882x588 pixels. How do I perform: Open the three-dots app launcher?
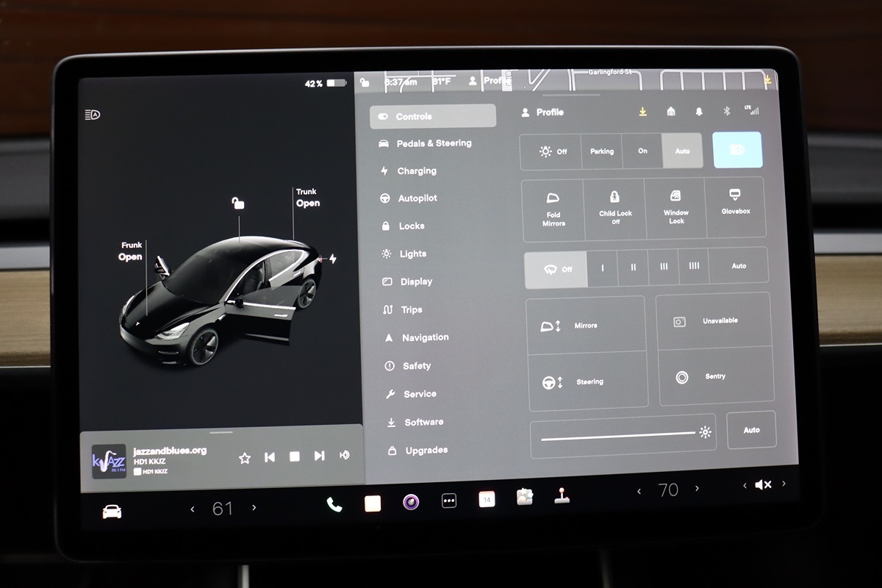click(449, 501)
